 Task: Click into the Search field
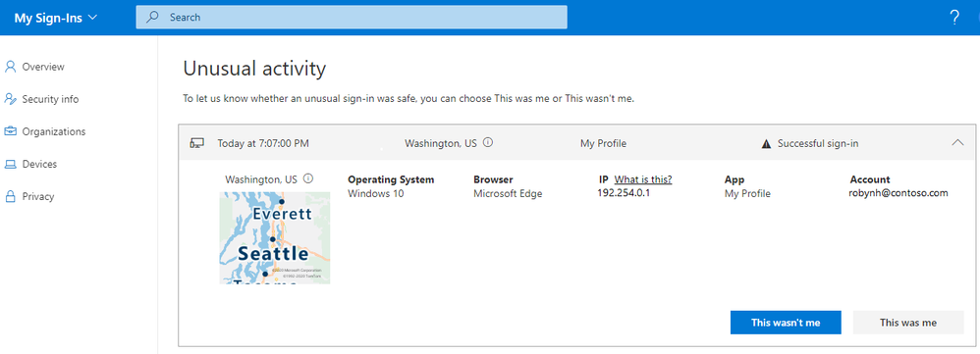(352, 18)
